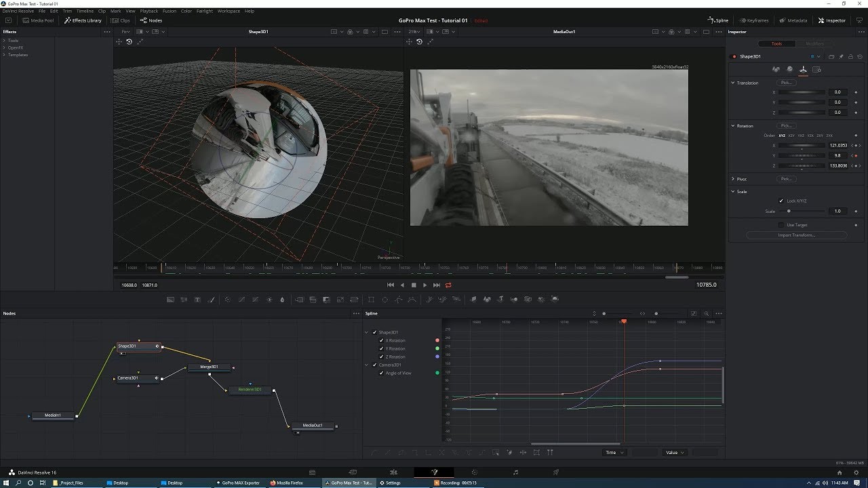868x488 pixels.
Task: Toggle the Camera3D1 checkbox in Spline tree
Action: tap(374, 365)
